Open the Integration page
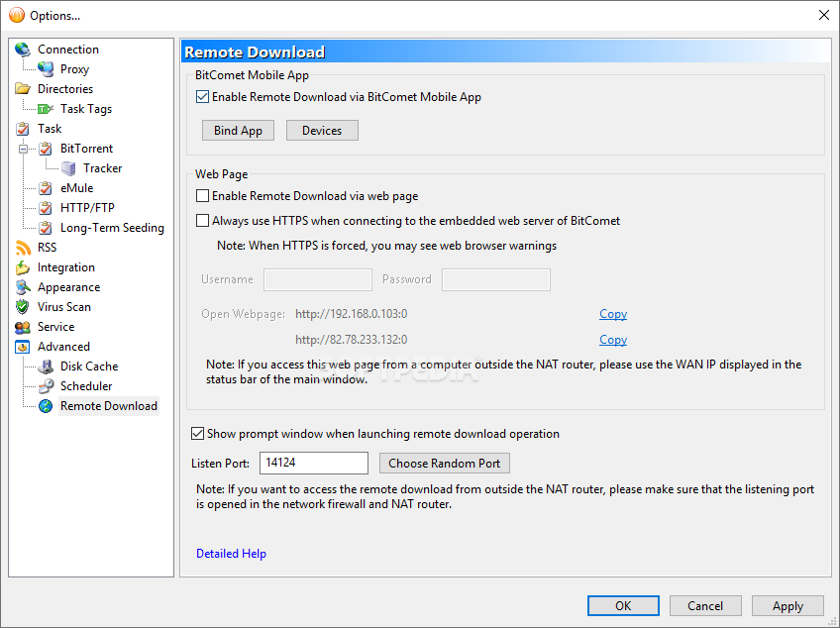The height and width of the screenshot is (628, 840). click(x=66, y=267)
